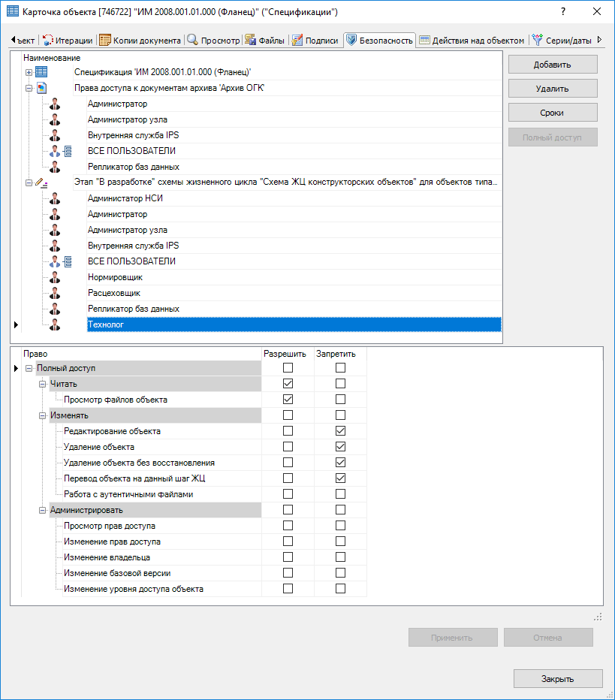Uncheck allow for Читать permission
This screenshot has height=700, width=615.
[288, 384]
